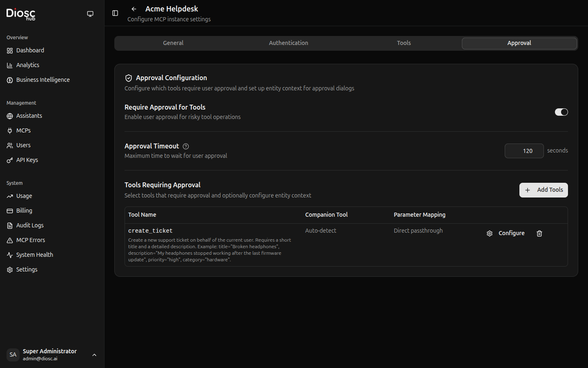Click the back arrow next to Acme Helpdesk
The height and width of the screenshot is (368, 588).
[134, 9]
